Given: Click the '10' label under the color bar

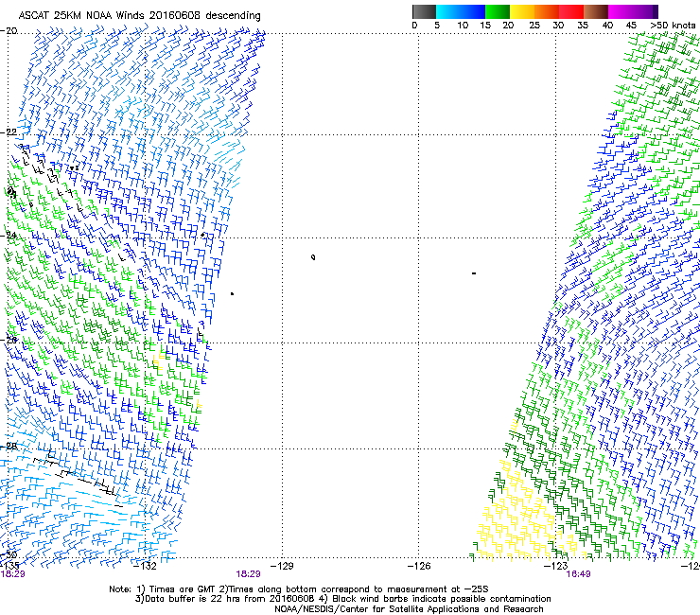Looking at the screenshot, I should (463, 25).
